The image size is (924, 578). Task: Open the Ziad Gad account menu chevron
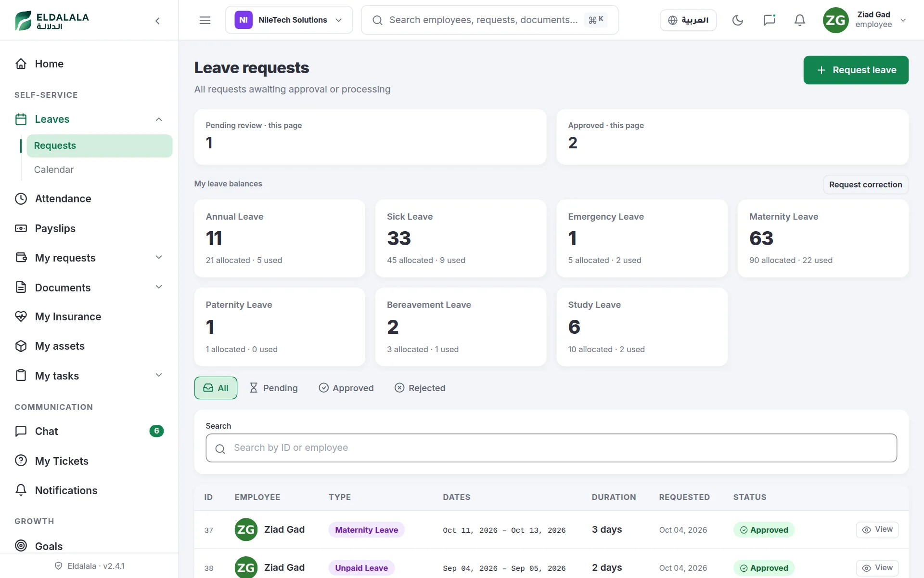coord(903,20)
